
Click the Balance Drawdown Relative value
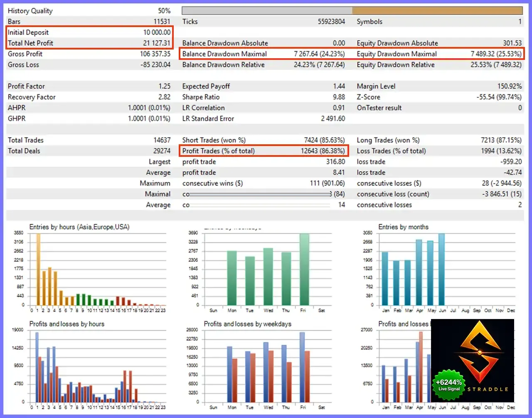319,65
